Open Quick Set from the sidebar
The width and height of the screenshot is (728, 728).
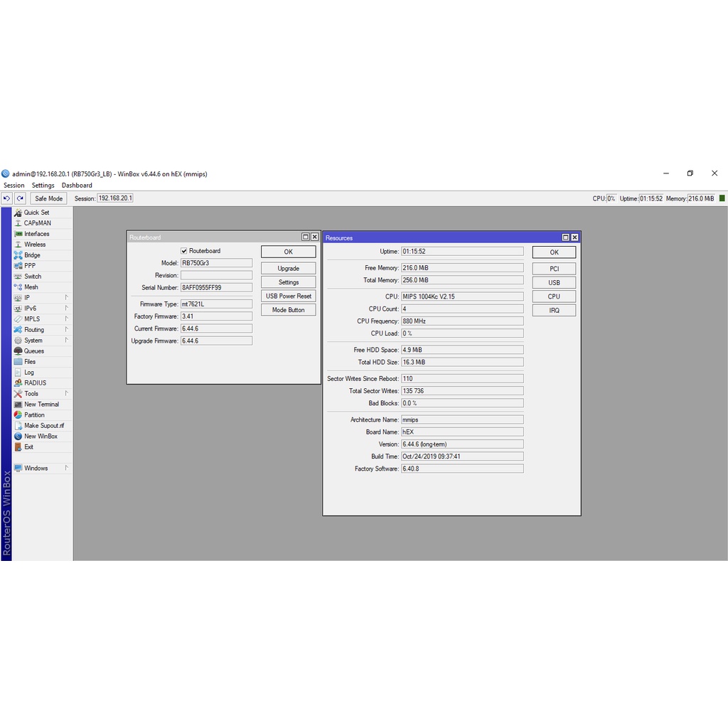coord(36,213)
